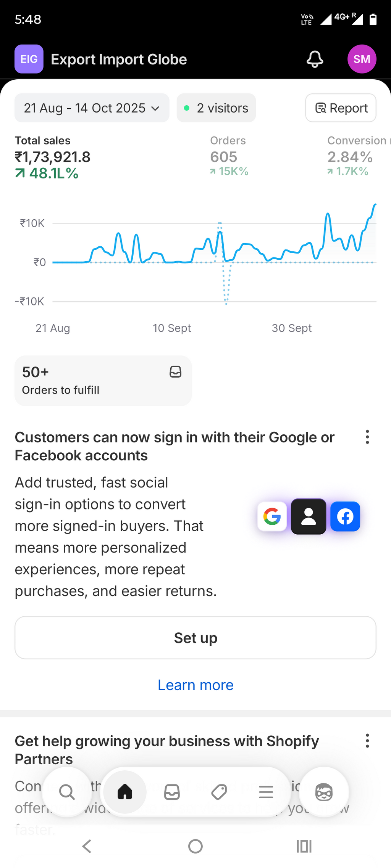
Task: Open the hamburger menu icon in bottom bar
Action: (x=266, y=792)
